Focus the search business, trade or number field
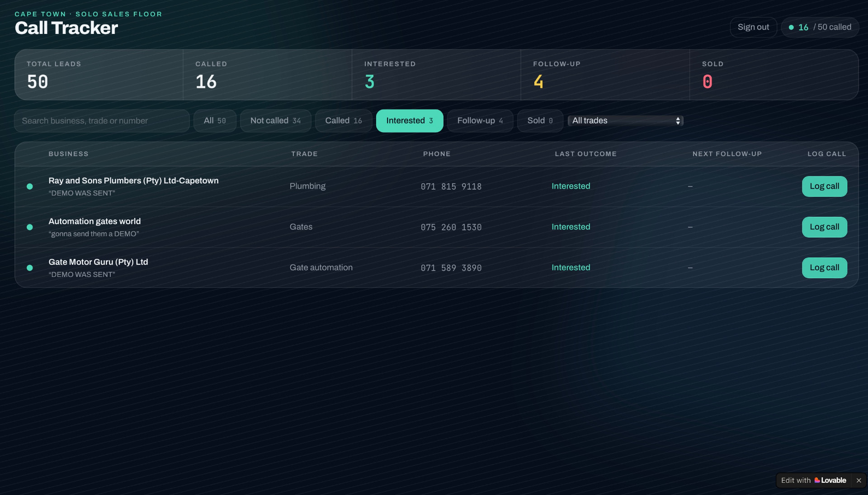Image resolution: width=868 pixels, height=495 pixels. pos(102,121)
